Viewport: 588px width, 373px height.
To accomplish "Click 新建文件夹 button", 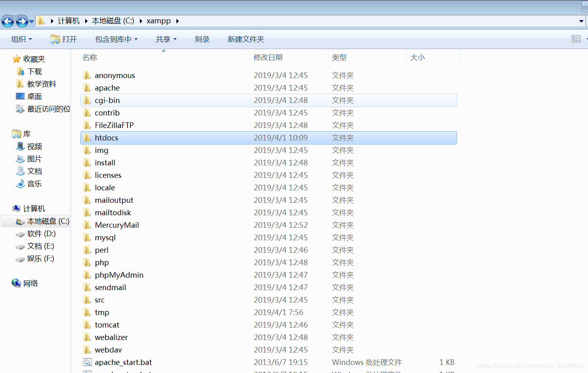I will point(246,39).
